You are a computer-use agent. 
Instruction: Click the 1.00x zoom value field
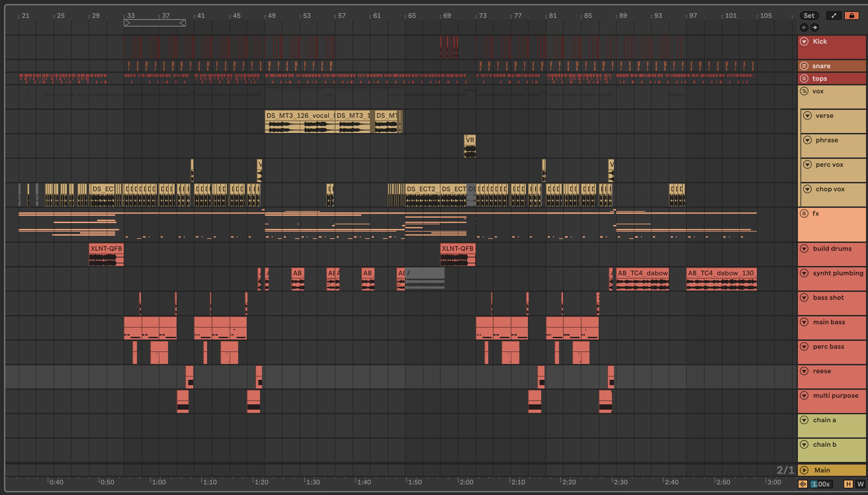(821, 484)
